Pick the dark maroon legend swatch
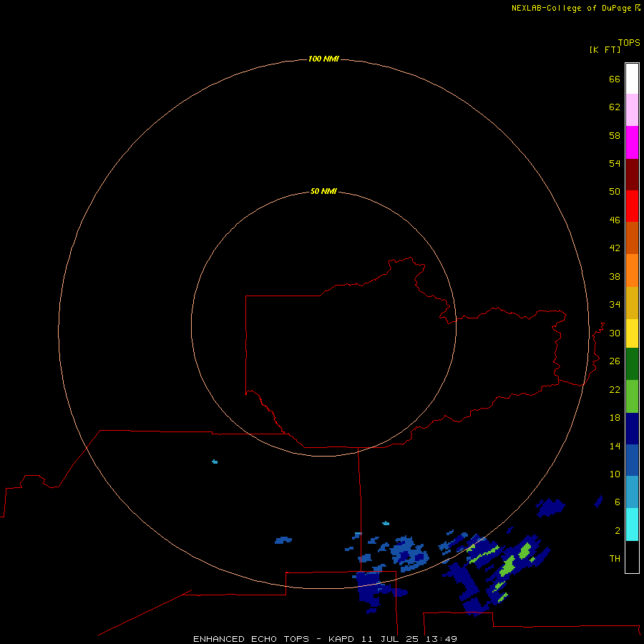This screenshot has width=644, height=644. (632, 174)
